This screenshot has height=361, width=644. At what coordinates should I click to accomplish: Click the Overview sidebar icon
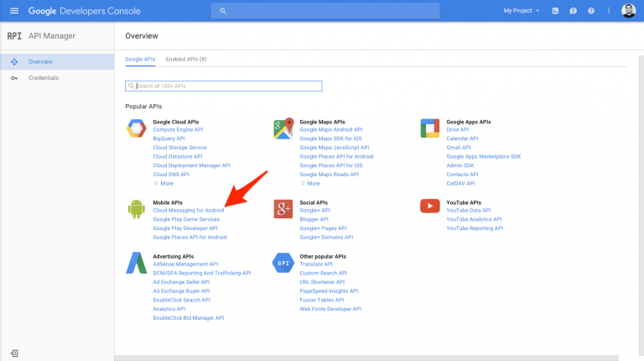click(14, 61)
